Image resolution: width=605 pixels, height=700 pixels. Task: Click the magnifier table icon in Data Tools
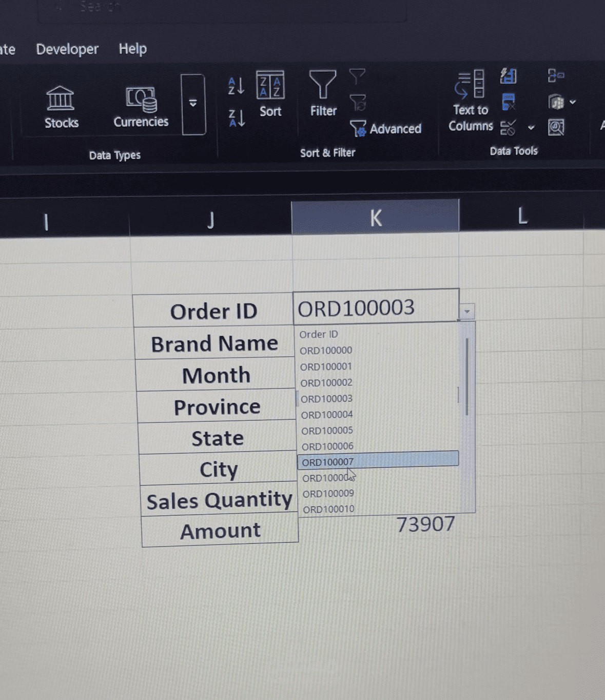pyautogui.click(x=556, y=127)
